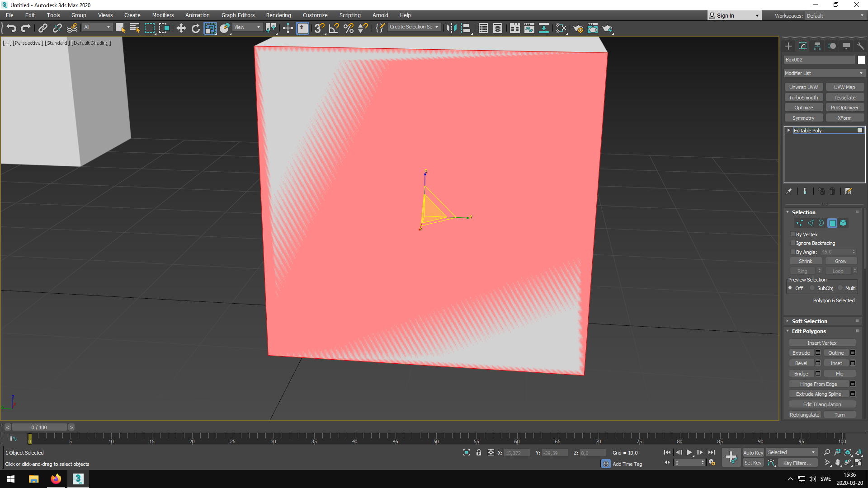The image size is (868, 488).
Task: Expand the Editable Poly stack entry
Action: pos(789,130)
